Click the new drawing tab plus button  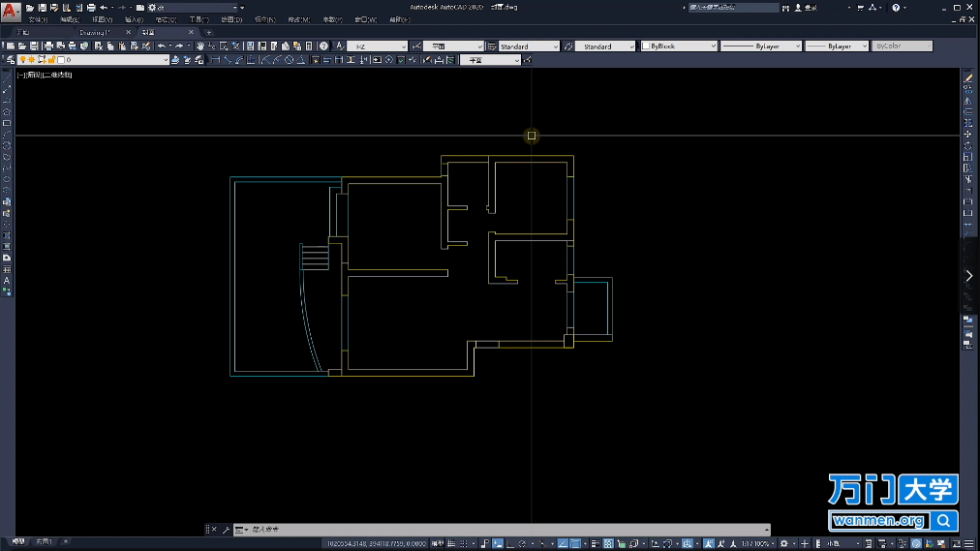208,32
